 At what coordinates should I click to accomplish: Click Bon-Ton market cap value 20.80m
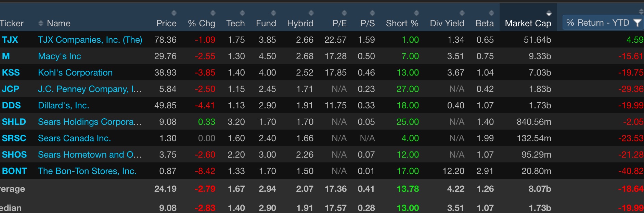click(x=536, y=171)
